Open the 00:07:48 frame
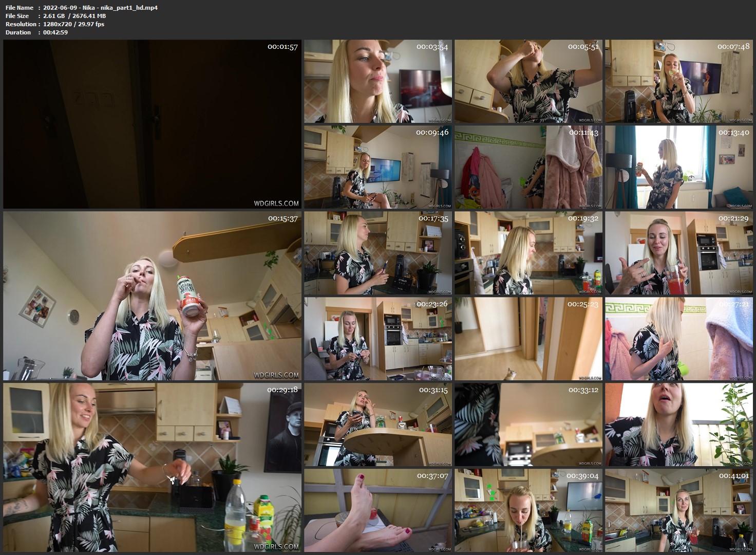The height and width of the screenshot is (555, 756). (678, 82)
